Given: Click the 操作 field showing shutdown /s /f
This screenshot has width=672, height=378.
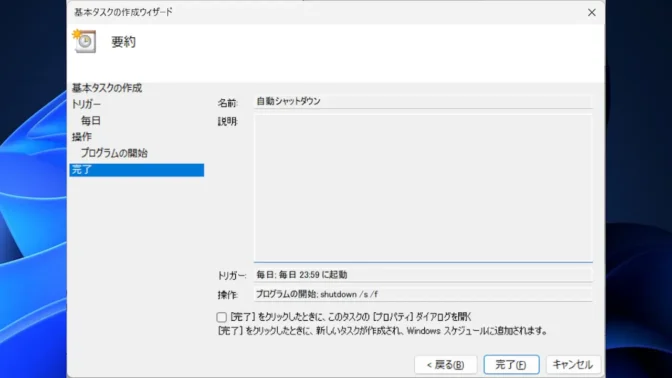Looking at the screenshot, I should 423,294.
